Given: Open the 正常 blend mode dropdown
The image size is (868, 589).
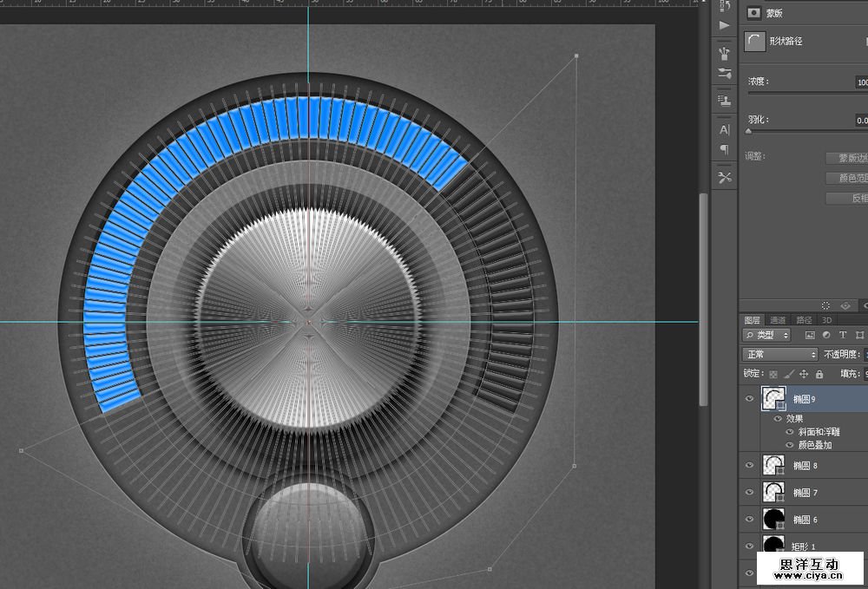Looking at the screenshot, I should (x=780, y=354).
